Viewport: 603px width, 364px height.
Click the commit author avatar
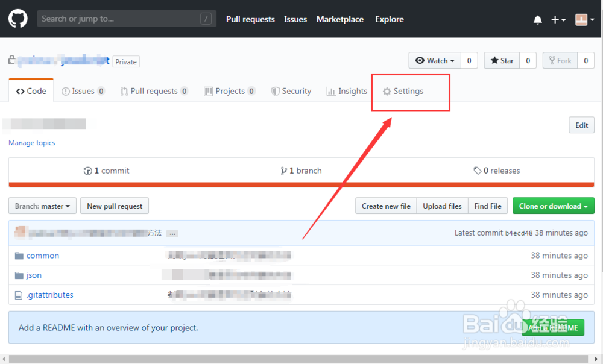click(x=21, y=233)
